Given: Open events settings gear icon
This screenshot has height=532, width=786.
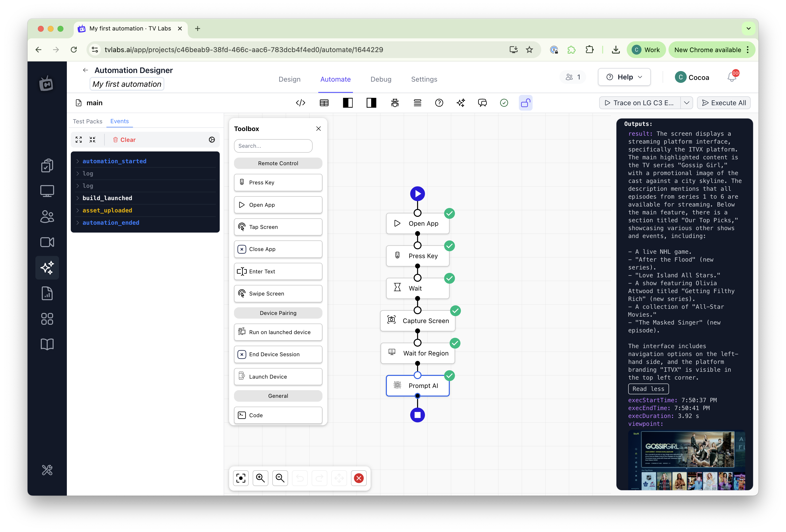Looking at the screenshot, I should click(x=212, y=140).
